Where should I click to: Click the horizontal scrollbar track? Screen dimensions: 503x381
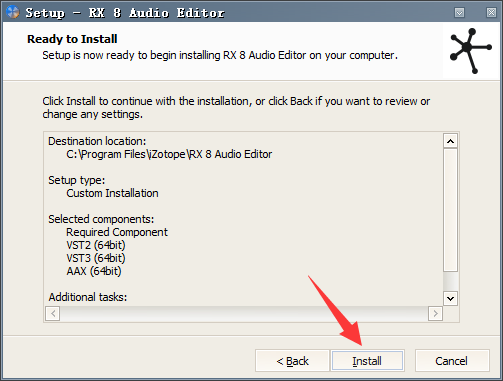(244, 313)
